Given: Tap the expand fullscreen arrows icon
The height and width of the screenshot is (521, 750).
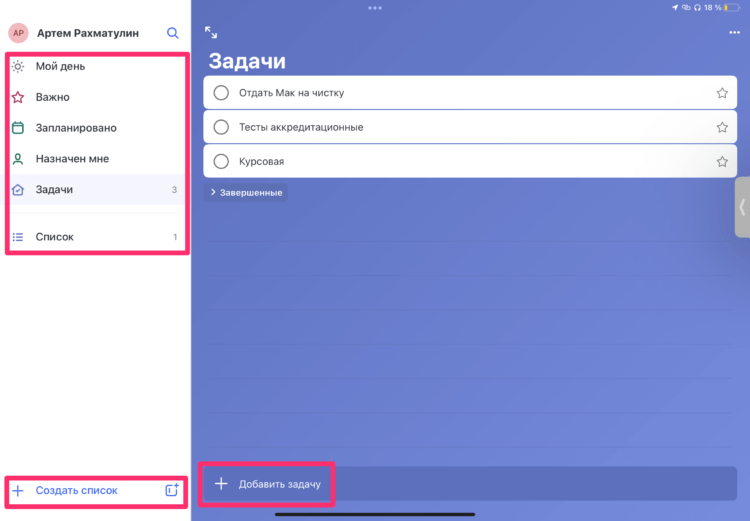Looking at the screenshot, I should (211, 33).
